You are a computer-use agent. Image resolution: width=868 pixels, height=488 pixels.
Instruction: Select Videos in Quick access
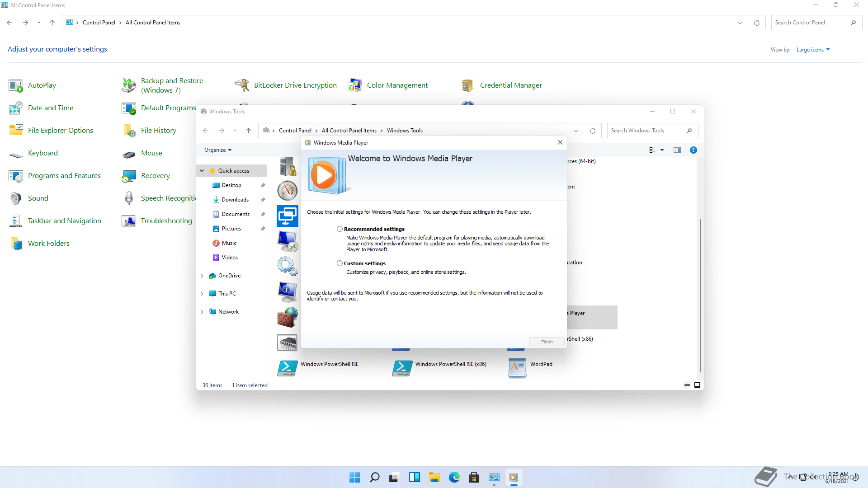pos(230,258)
